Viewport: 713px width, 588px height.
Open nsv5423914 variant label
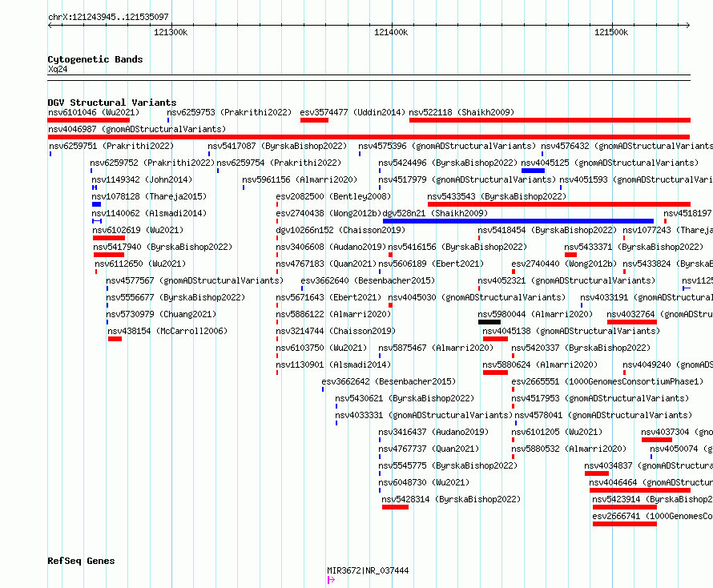click(653, 499)
